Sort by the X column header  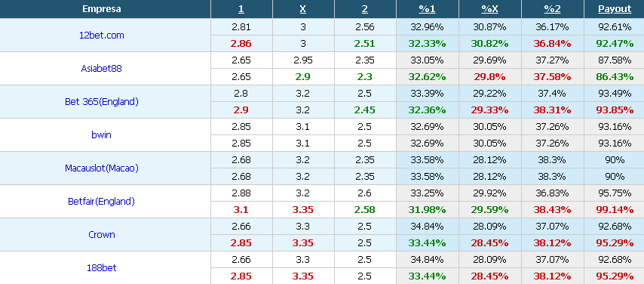[x=303, y=9]
